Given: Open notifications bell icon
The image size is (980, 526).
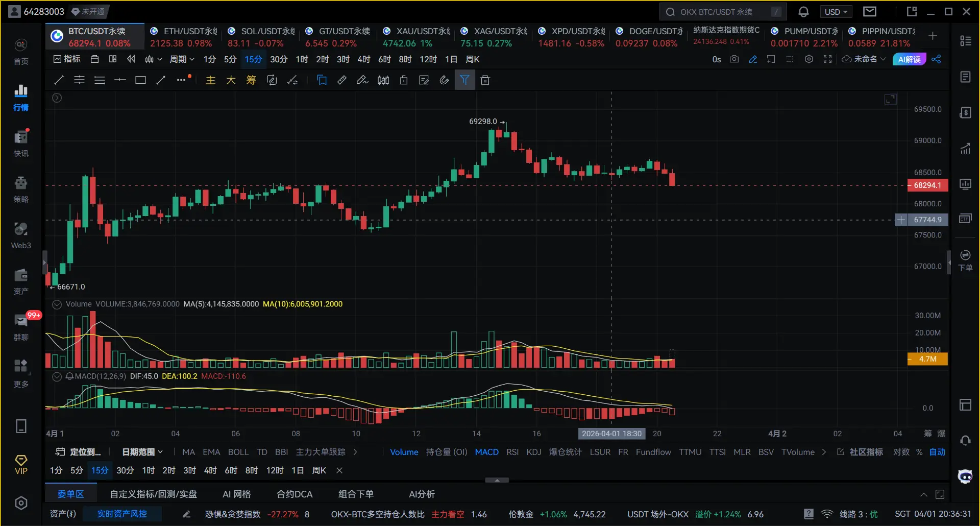Looking at the screenshot, I should pos(803,12).
